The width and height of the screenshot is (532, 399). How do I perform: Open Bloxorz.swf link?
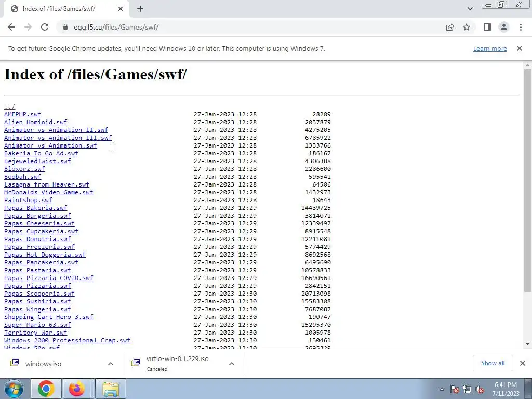[24, 169]
